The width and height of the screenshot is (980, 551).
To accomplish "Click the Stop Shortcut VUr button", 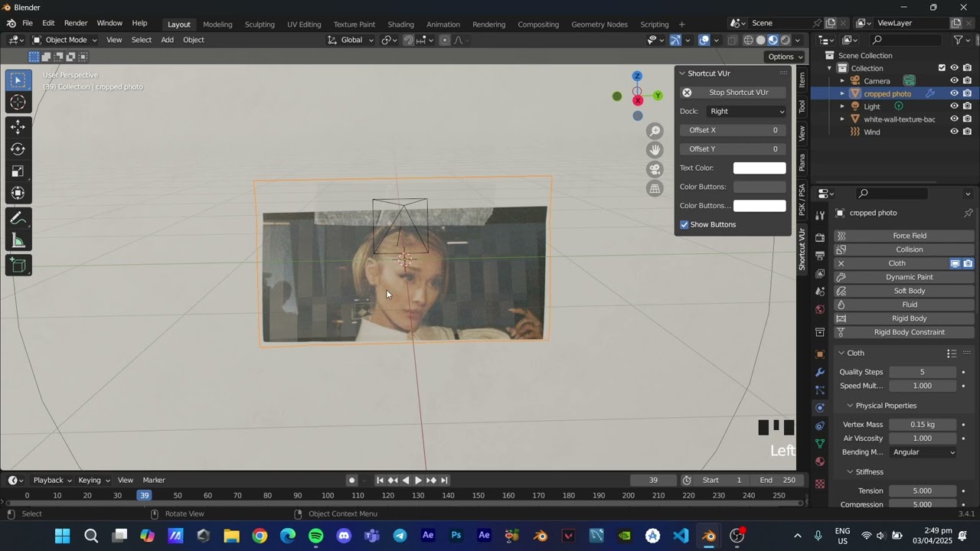I will pyautogui.click(x=733, y=92).
